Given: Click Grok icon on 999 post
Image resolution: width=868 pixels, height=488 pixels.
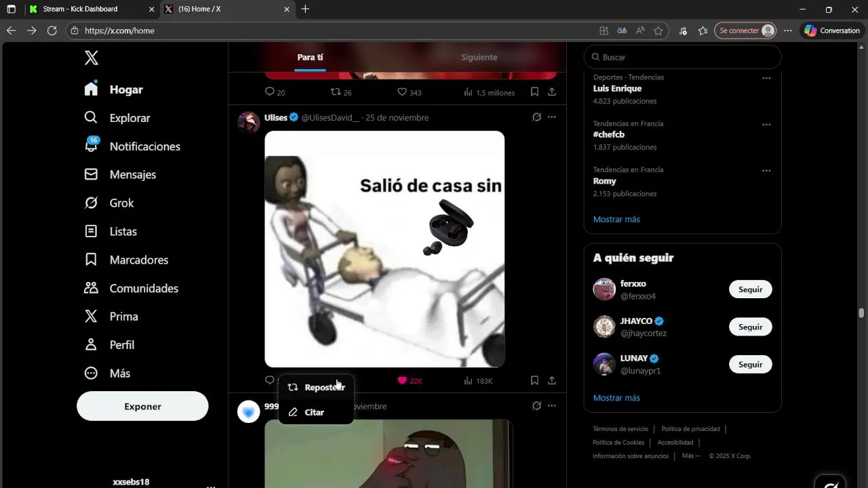Looking at the screenshot, I should tap(536, 406).
